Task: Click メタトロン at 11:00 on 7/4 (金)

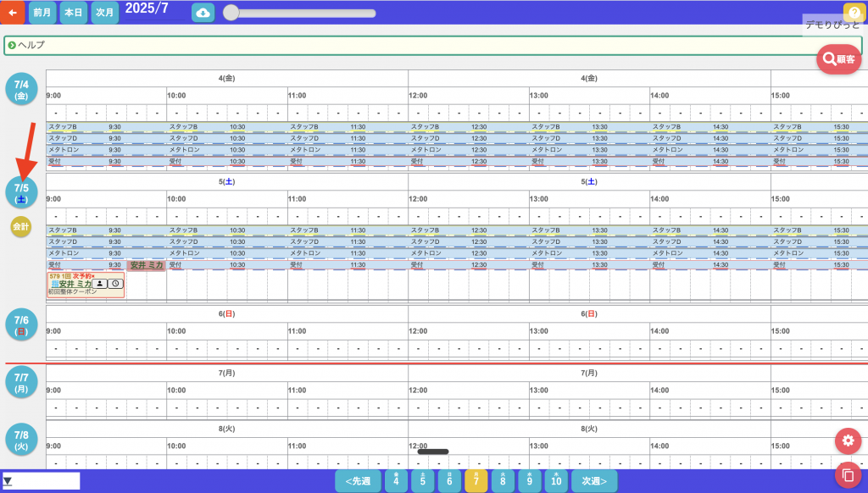Action: tap(305, 150)
